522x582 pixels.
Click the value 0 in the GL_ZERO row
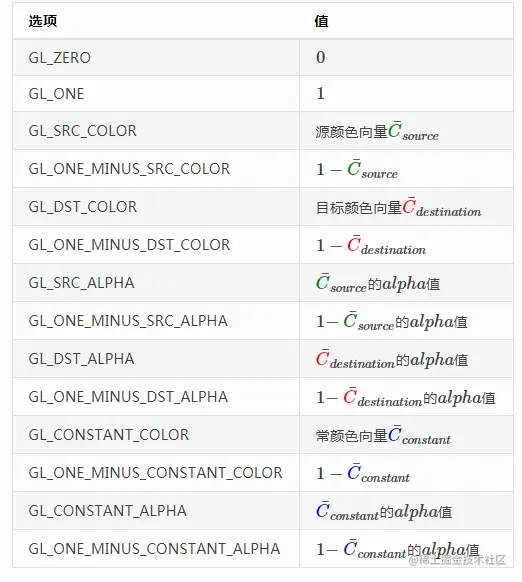(x=321, y=58)
